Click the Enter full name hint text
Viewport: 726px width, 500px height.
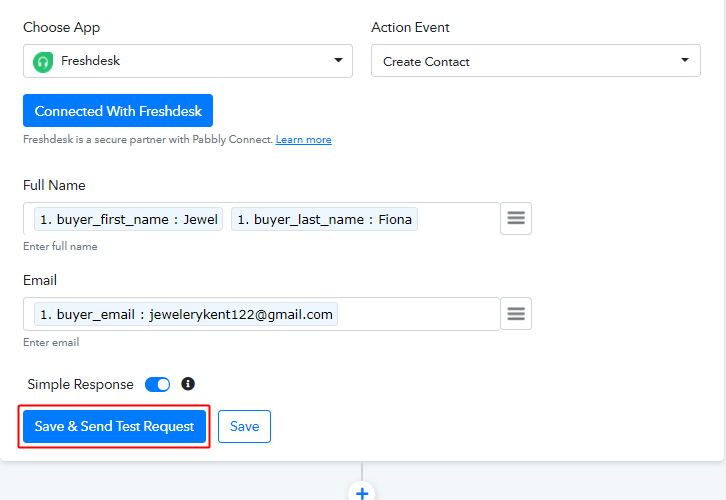(x=60, y=246)
